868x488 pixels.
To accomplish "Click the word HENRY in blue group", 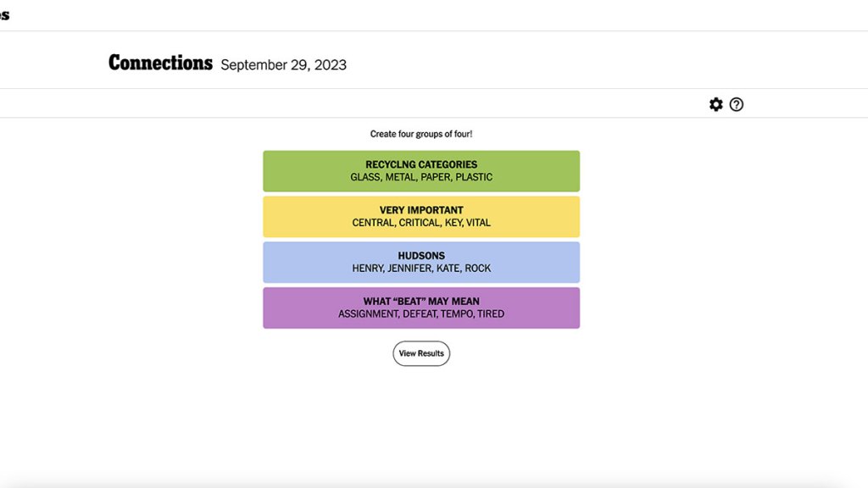I will [369, 269].
